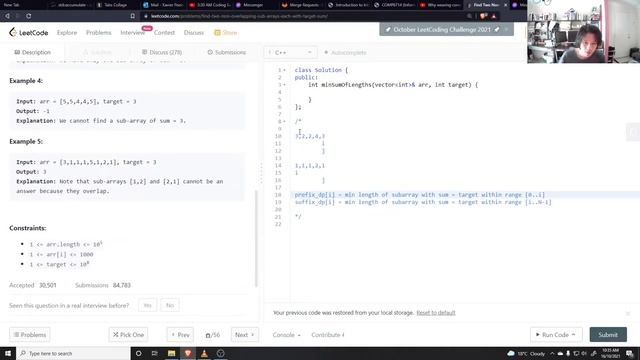Viewport: 640px width, 360px height.
Task: Click code line prefix_dp[i] in editor
Action: [x=420, y=195]
